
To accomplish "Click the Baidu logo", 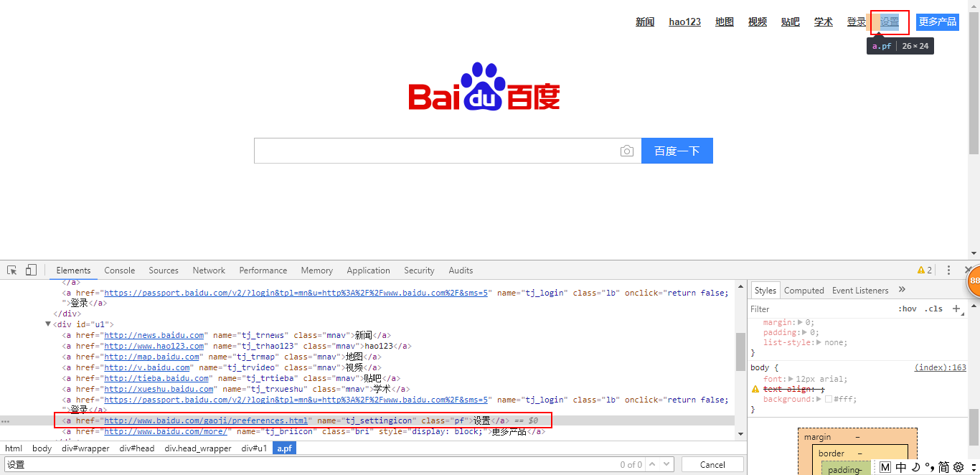I will point(484,87).
